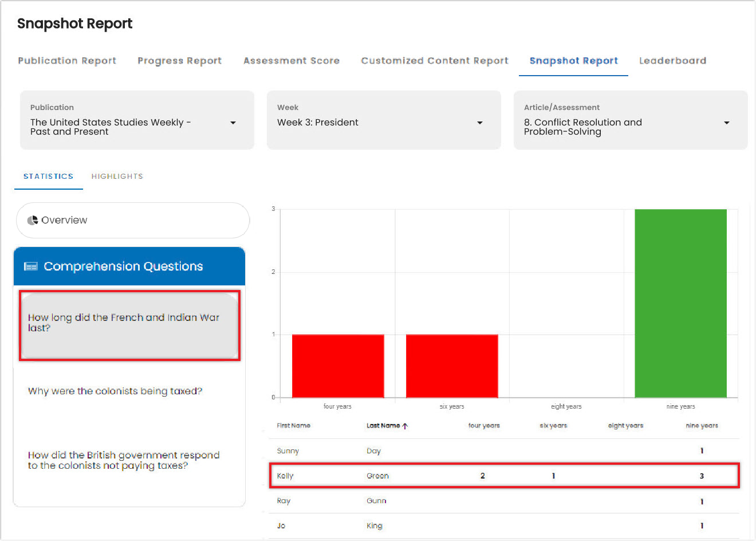
Task: Click the green 'nine years' bar
Action: coord(680,303)
